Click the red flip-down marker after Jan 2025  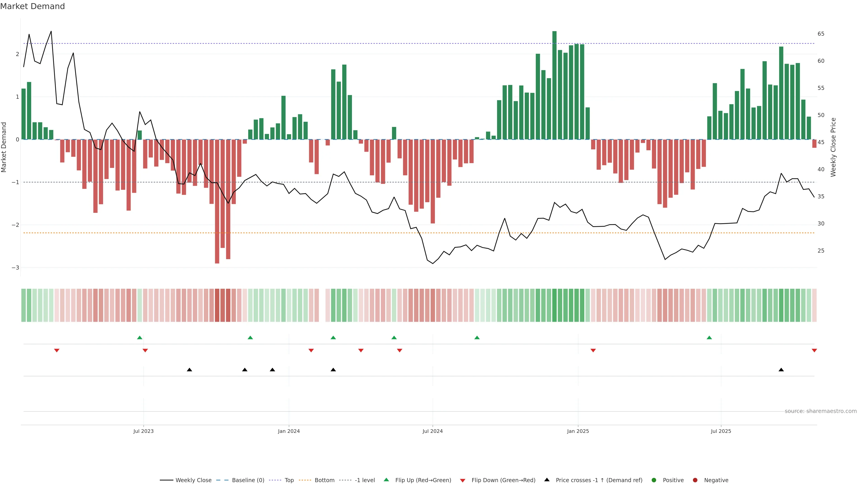[x=593, y=351]
